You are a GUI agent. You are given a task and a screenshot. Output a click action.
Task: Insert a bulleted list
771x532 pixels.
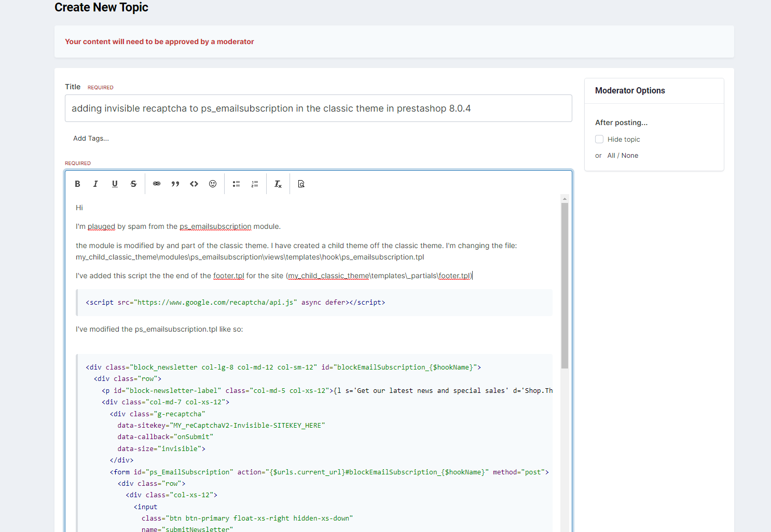click(x=236, y=184)
